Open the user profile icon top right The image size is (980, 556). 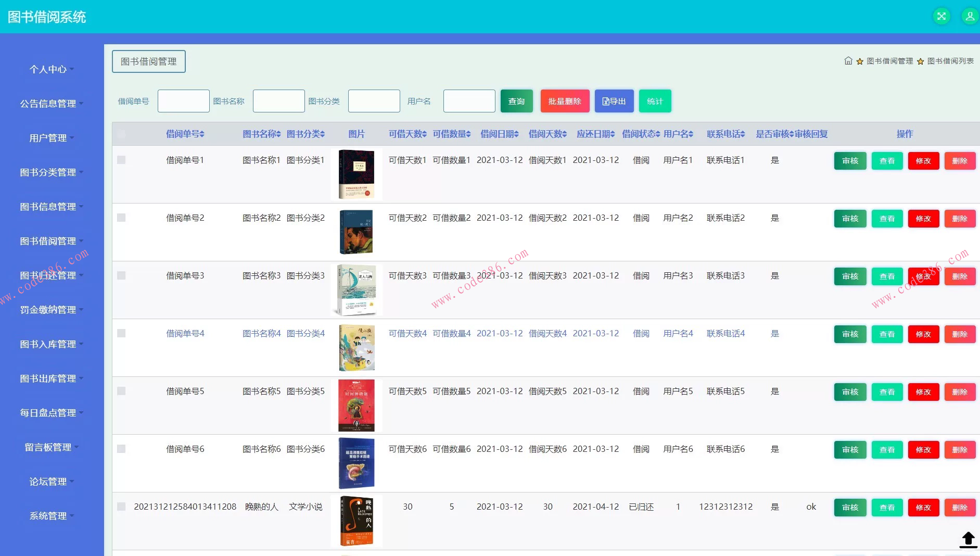pyautogui.click(x=969, y=16)
